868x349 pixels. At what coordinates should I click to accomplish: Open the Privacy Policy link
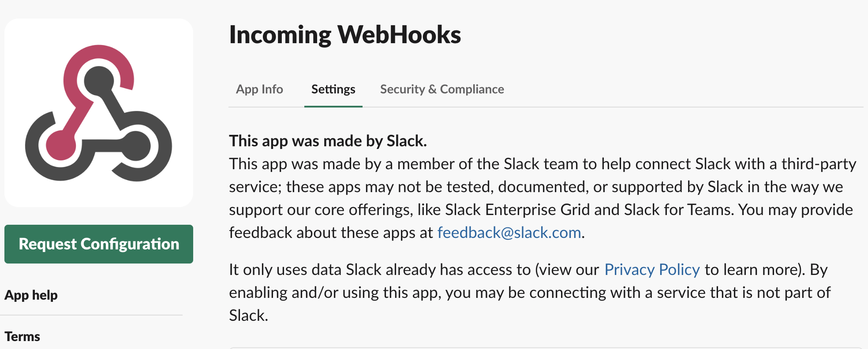click(652, 269)
